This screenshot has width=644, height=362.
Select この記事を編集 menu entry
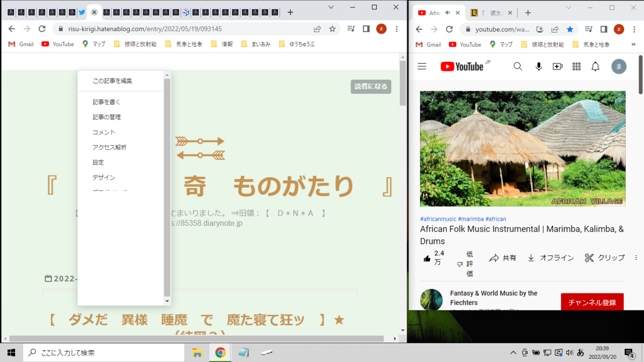click(x=112, y=81)
